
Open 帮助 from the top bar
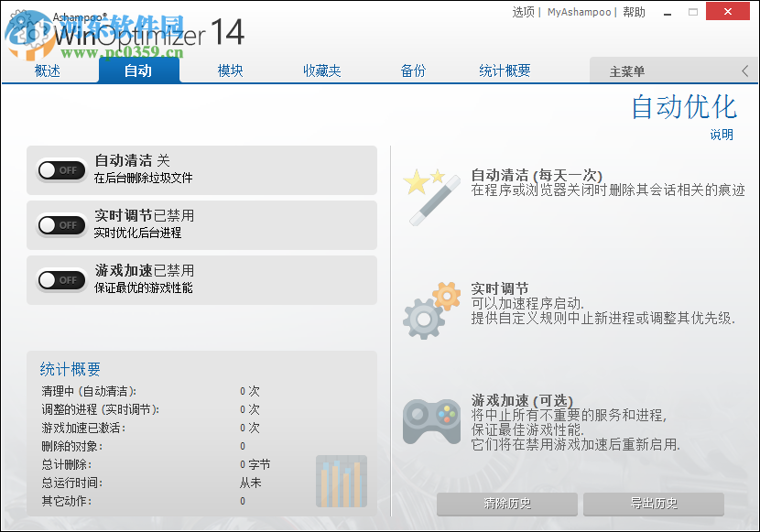point(632,12)
